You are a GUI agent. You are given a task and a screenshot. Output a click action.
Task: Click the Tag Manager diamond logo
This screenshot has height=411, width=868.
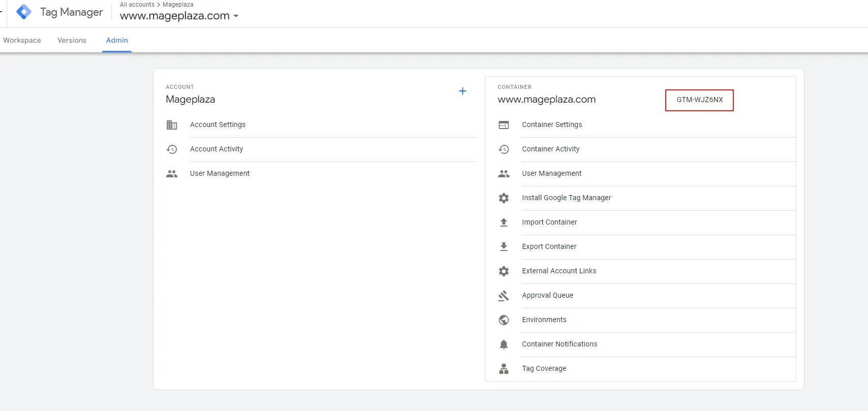(24, 12)
